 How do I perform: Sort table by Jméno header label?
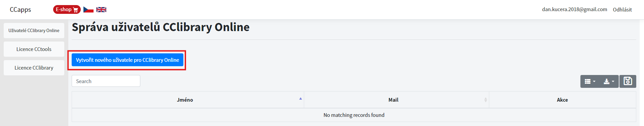(x=185, y=100)
